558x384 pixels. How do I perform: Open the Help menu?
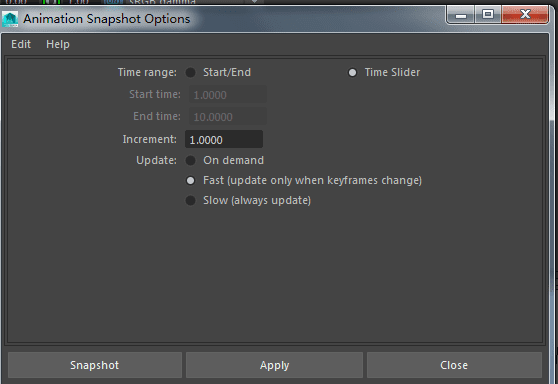58,44
